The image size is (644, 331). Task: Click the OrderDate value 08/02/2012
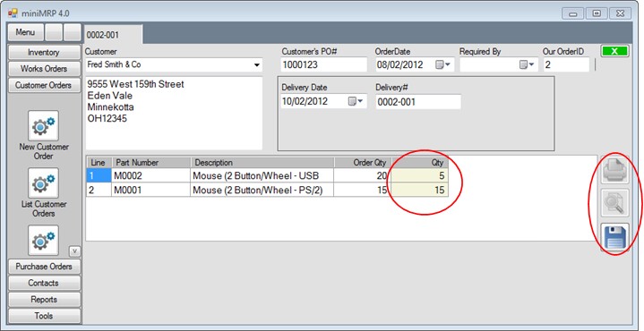400,64
